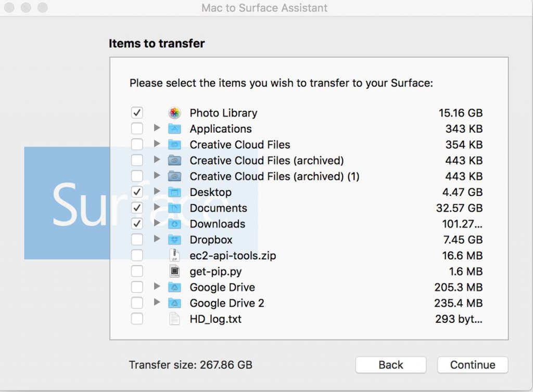This screenshot has width=533, height=392.
Task: Click the Creative Cloud Files folder icon
Action: (174, 145)
